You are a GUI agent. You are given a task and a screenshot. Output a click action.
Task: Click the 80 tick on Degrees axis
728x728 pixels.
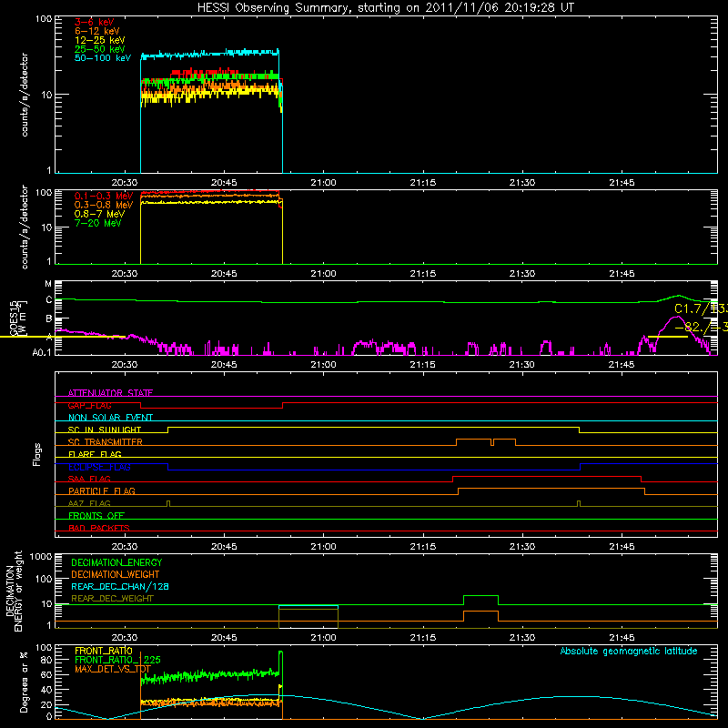pos(47,660)
